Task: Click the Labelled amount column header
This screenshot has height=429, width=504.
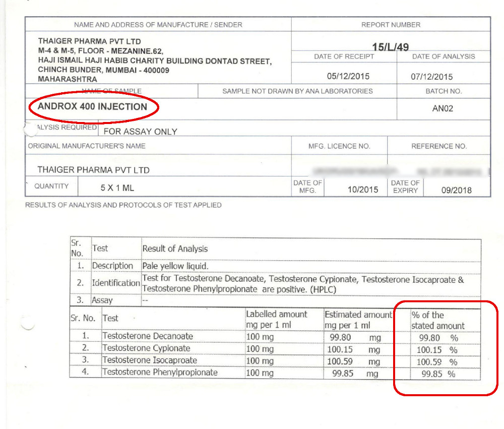Action: [x=277, y=319]
